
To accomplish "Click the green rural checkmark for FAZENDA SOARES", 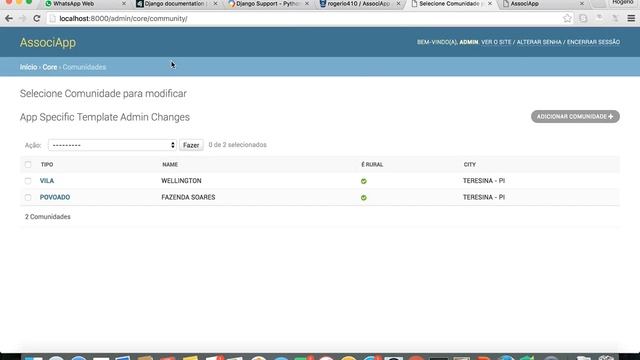I will pos(364,198).
